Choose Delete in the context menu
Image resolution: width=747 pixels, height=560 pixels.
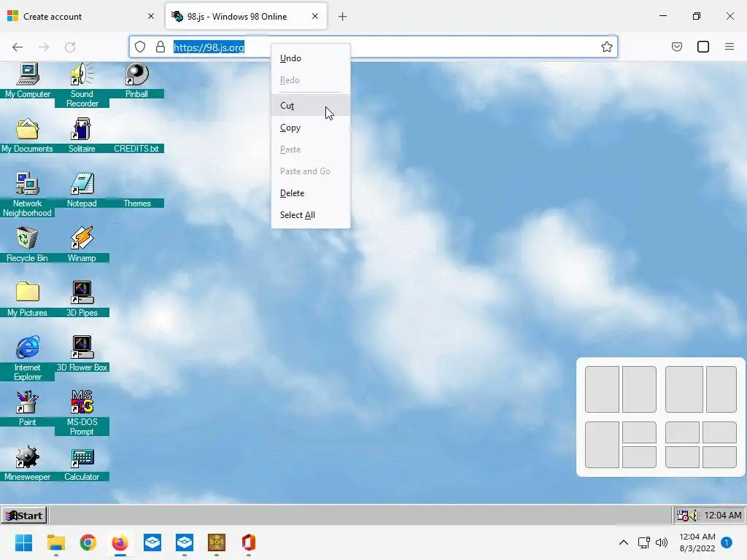(311, 192)
